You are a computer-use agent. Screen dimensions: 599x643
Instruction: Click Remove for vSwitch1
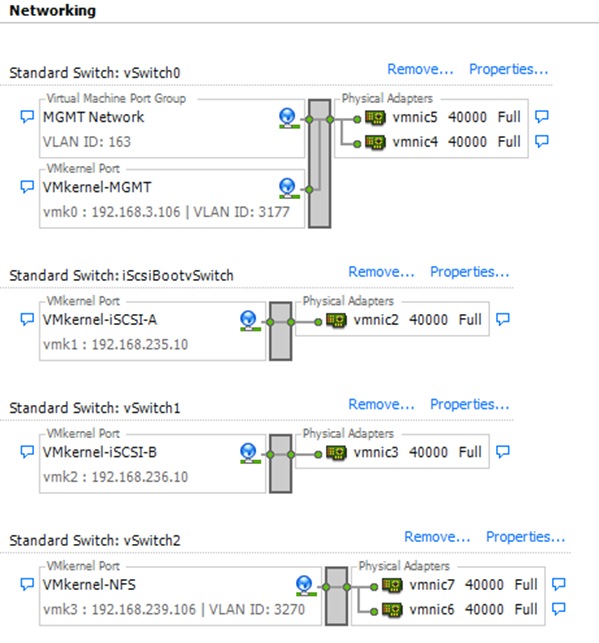click(x=381, y=404)
